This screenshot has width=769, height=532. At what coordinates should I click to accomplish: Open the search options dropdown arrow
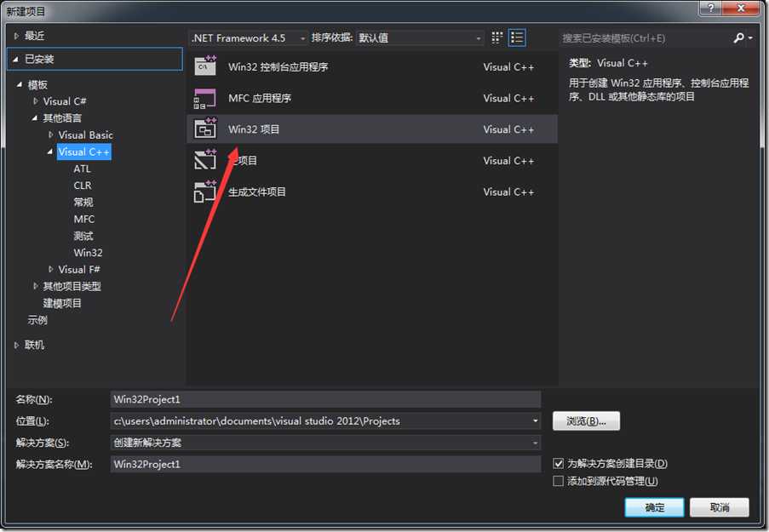750,37
